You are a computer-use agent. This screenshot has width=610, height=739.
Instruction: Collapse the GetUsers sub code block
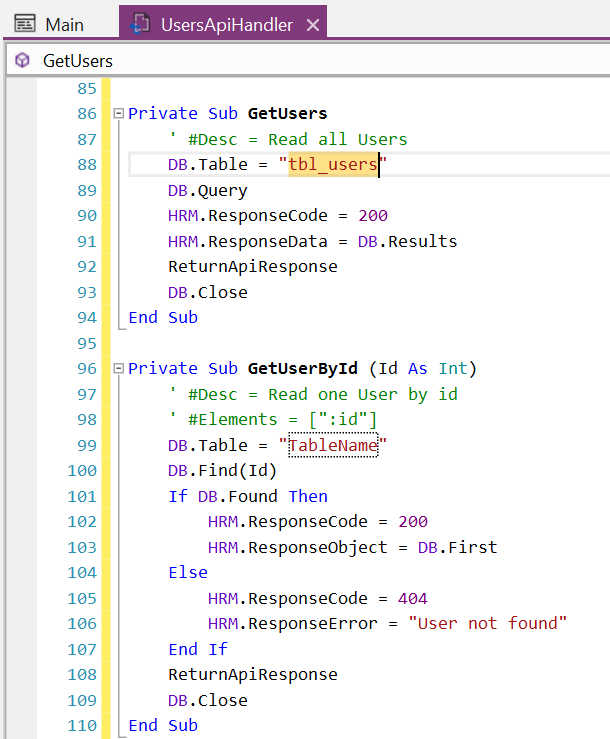click(119, 113)
